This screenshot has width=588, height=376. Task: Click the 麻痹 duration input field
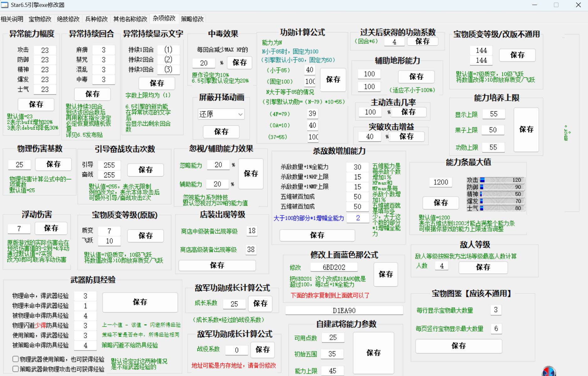[x=104, y=50]
